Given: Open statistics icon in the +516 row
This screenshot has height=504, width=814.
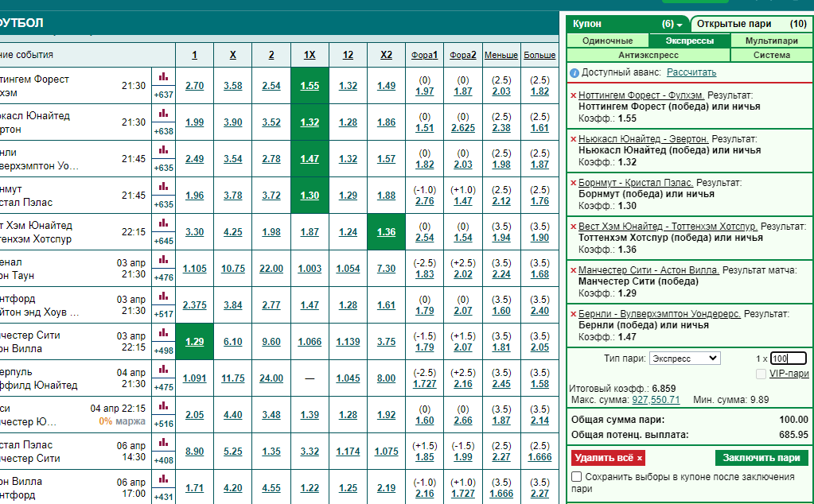Looking at the screenshot, I should click(164, 406).
